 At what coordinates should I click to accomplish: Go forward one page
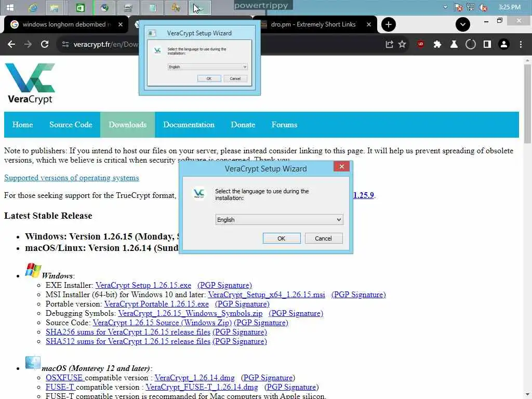coord(28,44)
